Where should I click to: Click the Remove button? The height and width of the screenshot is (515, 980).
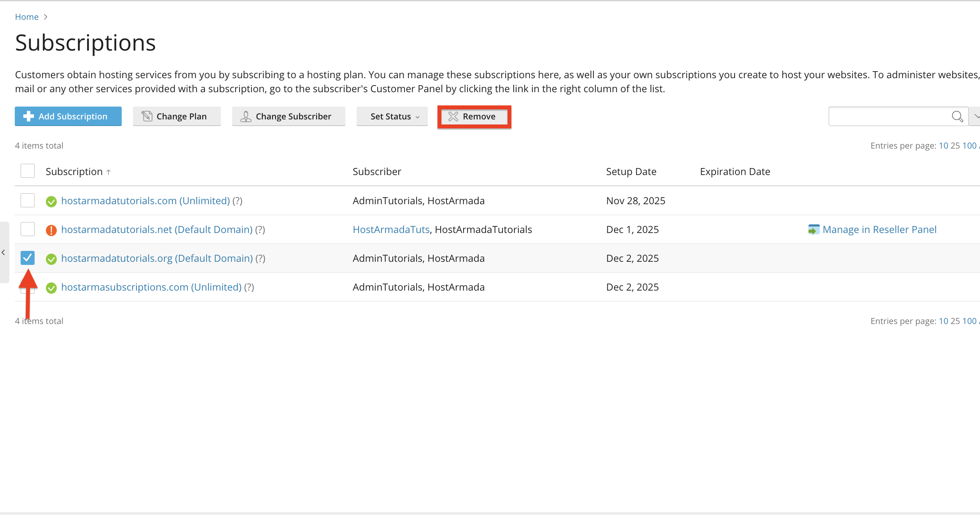click(x=474, y=116)
